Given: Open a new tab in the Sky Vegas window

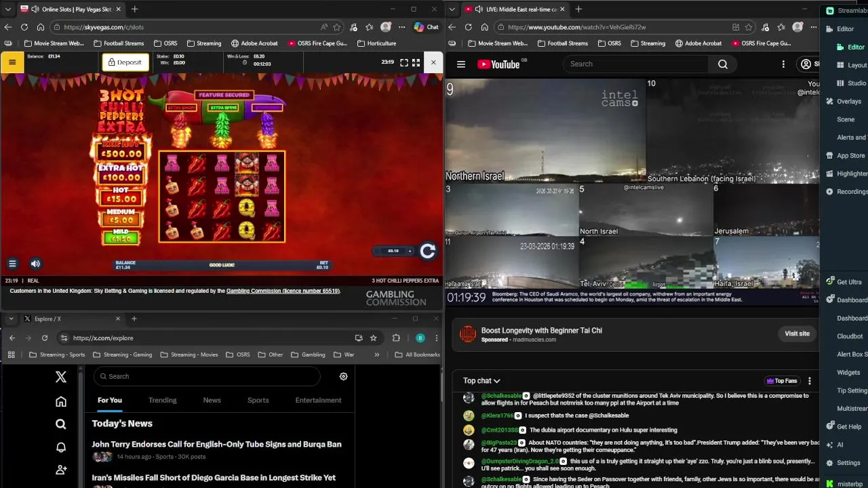Looking at the screenshot, I should 134,9.
